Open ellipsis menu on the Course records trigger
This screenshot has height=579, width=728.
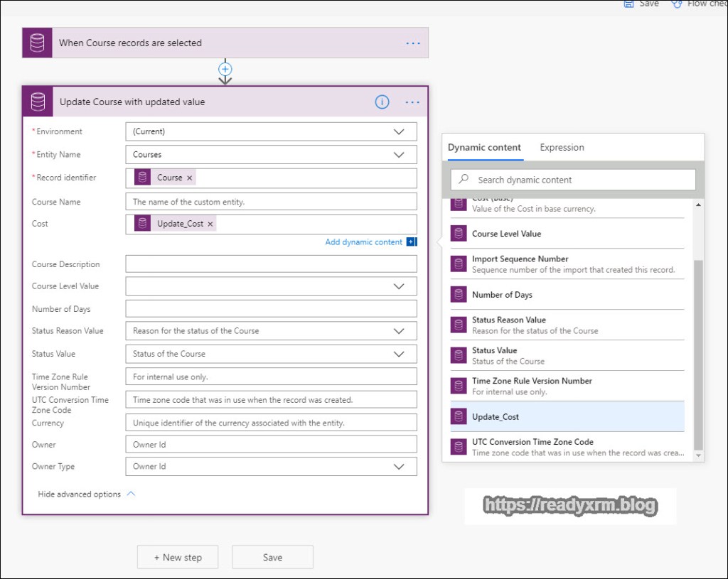click(x=413, y=43)
